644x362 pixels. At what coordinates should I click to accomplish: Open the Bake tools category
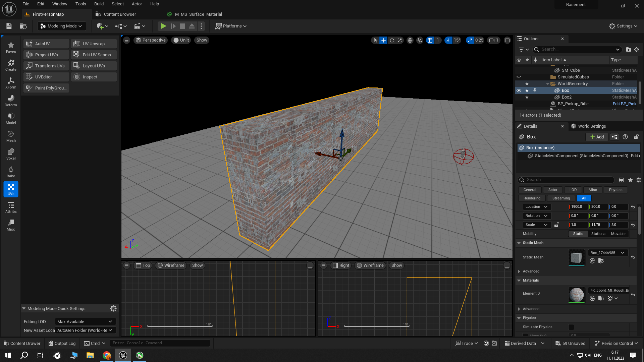tap(11, 172)
